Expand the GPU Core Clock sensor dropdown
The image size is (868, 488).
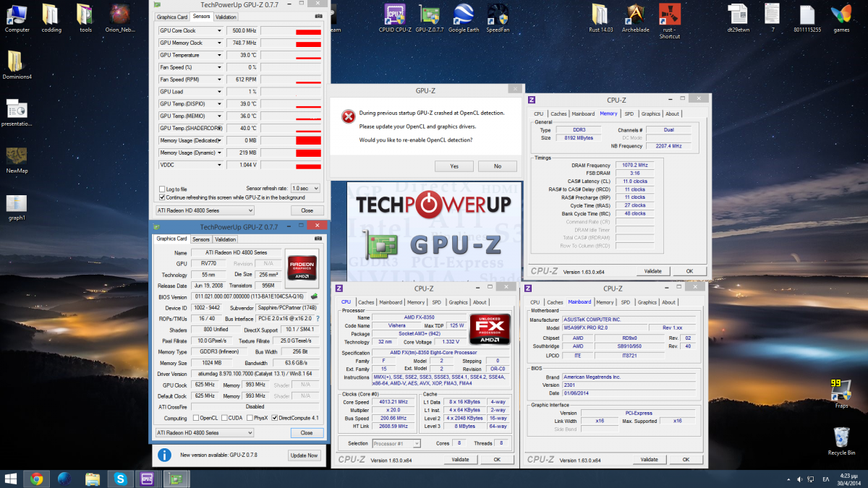[219, 31]
